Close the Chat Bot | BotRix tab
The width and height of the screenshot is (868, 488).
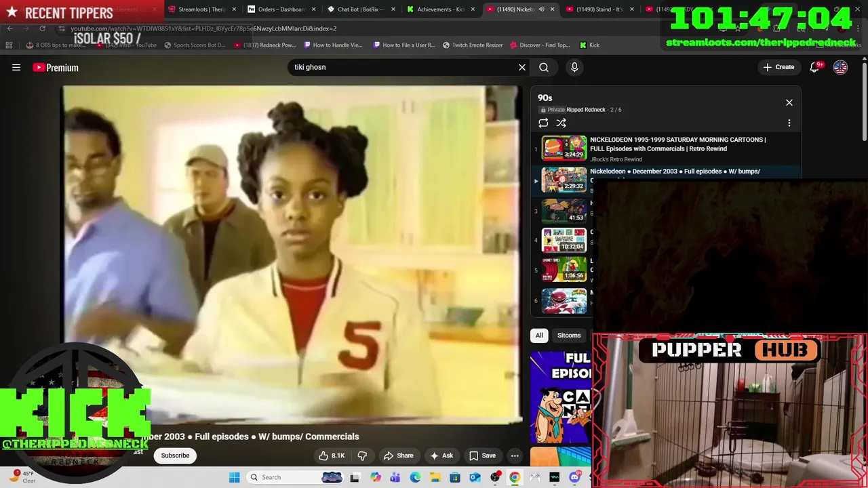393,9
